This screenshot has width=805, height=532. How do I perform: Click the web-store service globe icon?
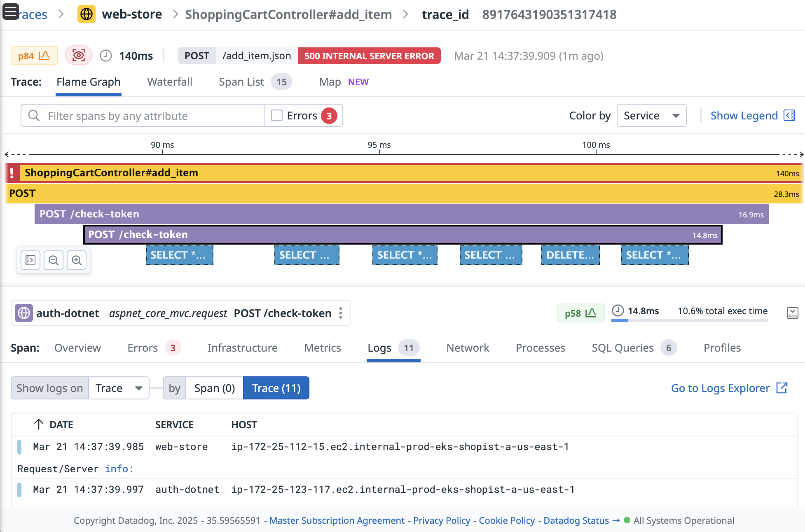pos(86,14)
